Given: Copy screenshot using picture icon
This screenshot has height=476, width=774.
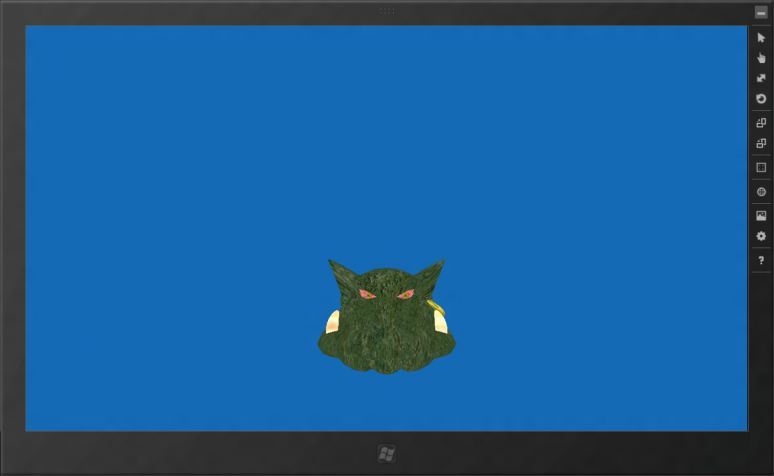Looking at the screenshot, I should (x=761, y=216).
